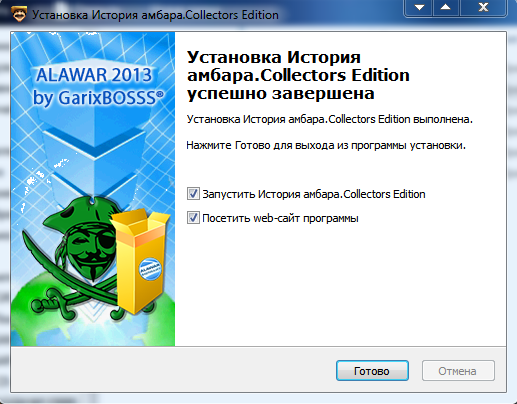Click the greyed-out Отмена button
This screenshot has width=517, height=404.
click(458, 370)
